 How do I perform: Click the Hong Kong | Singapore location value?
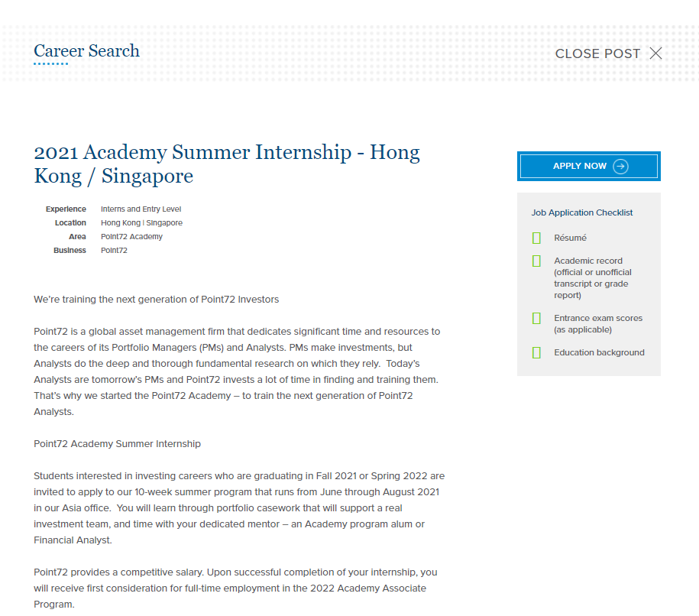point(141,223)
